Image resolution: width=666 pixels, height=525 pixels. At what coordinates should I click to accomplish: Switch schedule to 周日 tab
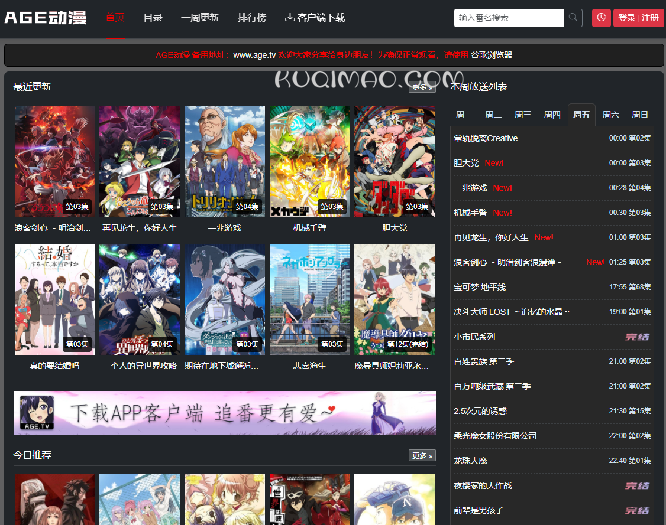pos(640,115)
